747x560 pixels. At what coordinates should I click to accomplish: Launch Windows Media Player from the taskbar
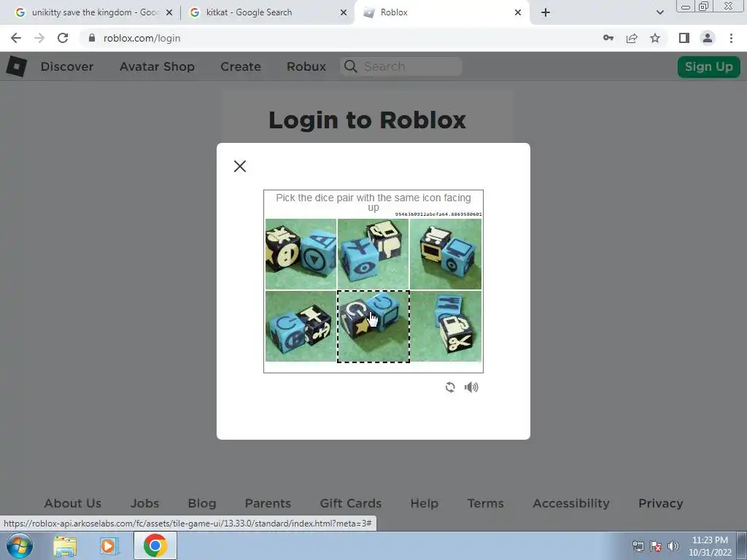(108, 545)
